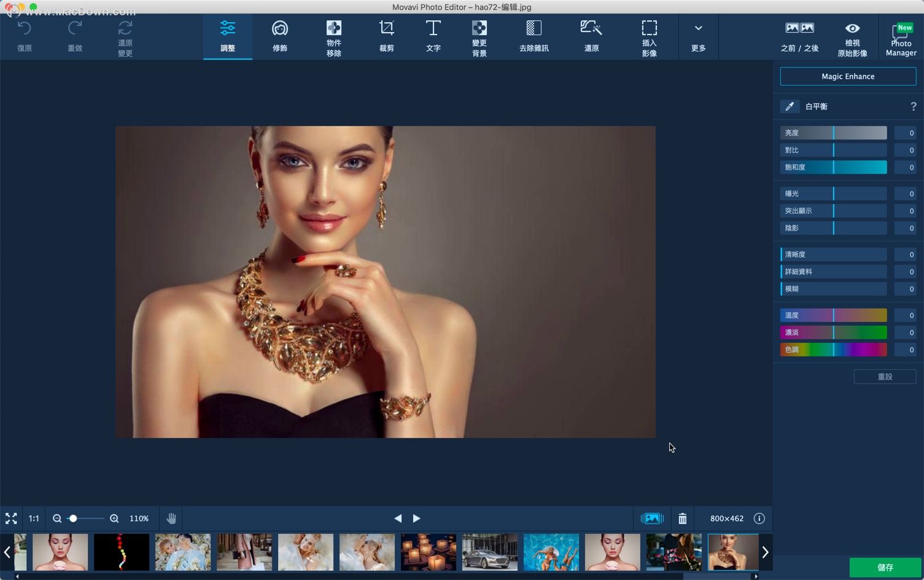This screenshot has height=580, width=924.
Task: Pick the 白平衡 white balance eyedropper
Action: point(790,106)
